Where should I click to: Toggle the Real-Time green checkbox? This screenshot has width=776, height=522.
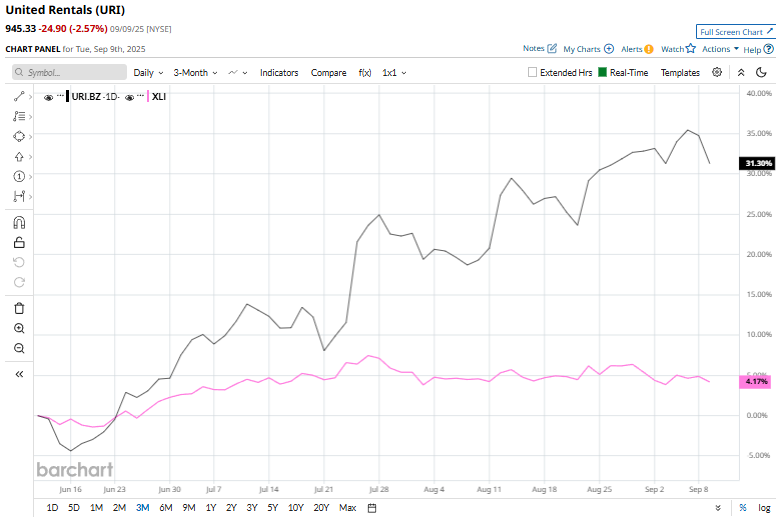pyautogui.click(x=602, y=72)
